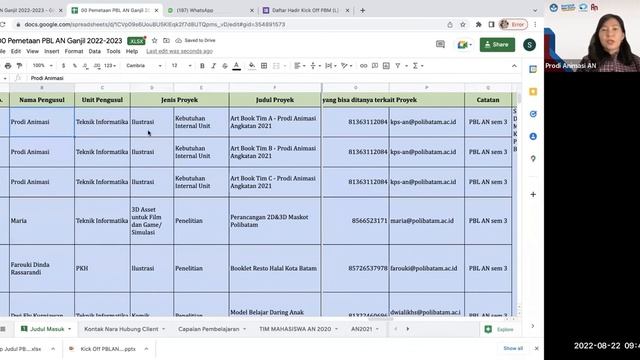This screenshot has height=360, width=640.
Task: Open the fill color picker
Action: (x=252, y=66)
